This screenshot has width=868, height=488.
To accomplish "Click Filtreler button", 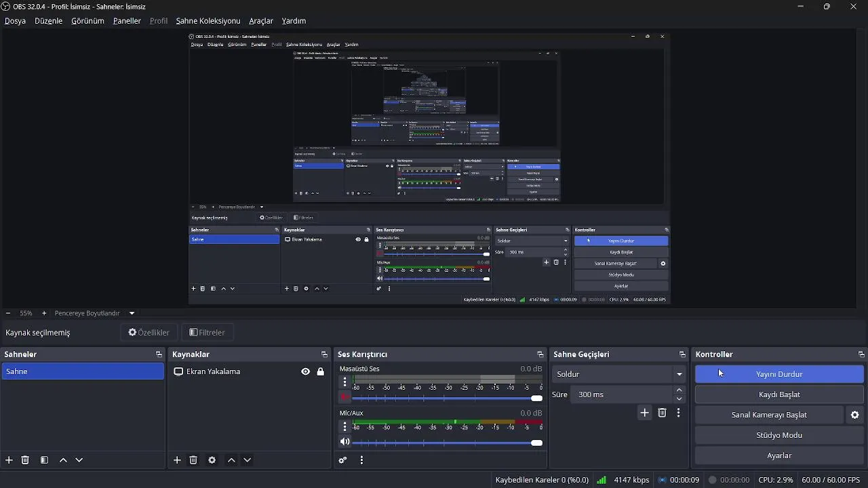I will tap(207, 333).
